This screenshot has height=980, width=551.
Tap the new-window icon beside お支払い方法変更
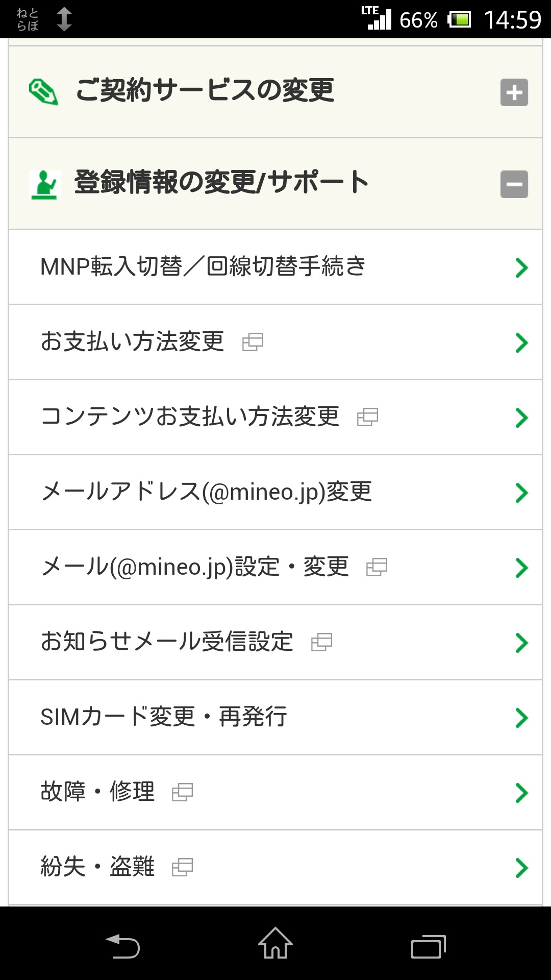(253, 342)
